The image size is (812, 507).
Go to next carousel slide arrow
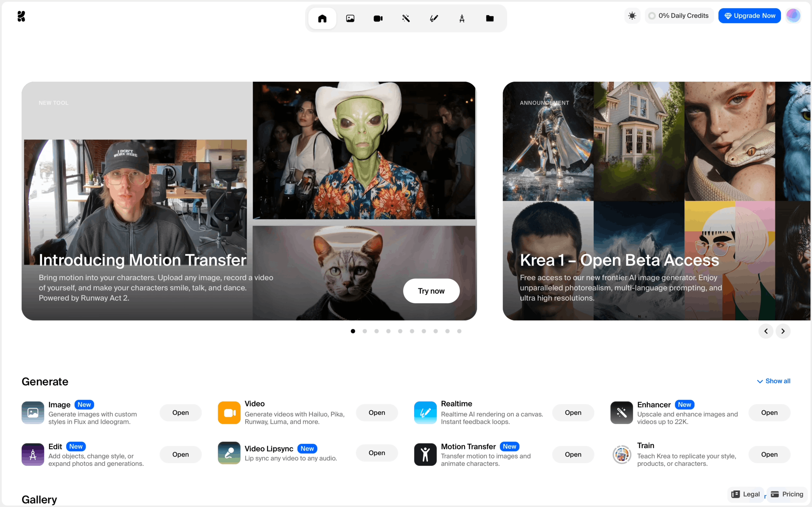coord(783,331)
